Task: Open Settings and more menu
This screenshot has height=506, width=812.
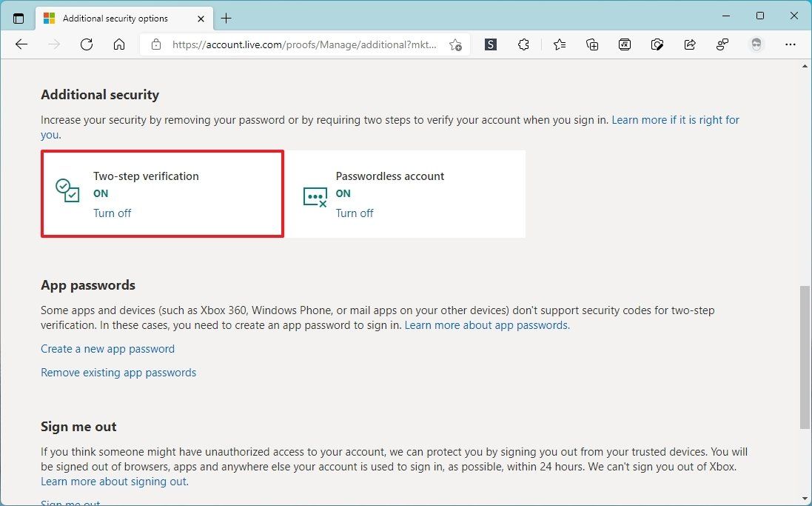Action: point(791,44)
